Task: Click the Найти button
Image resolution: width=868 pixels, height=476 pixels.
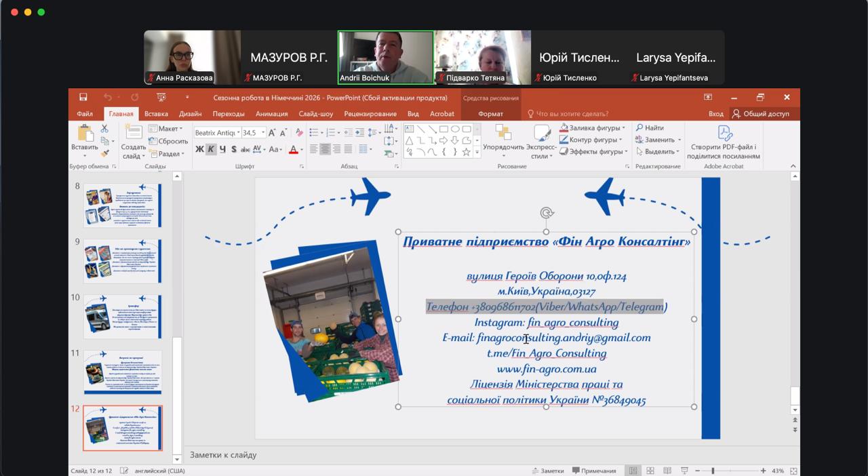Action: point(650,128)
